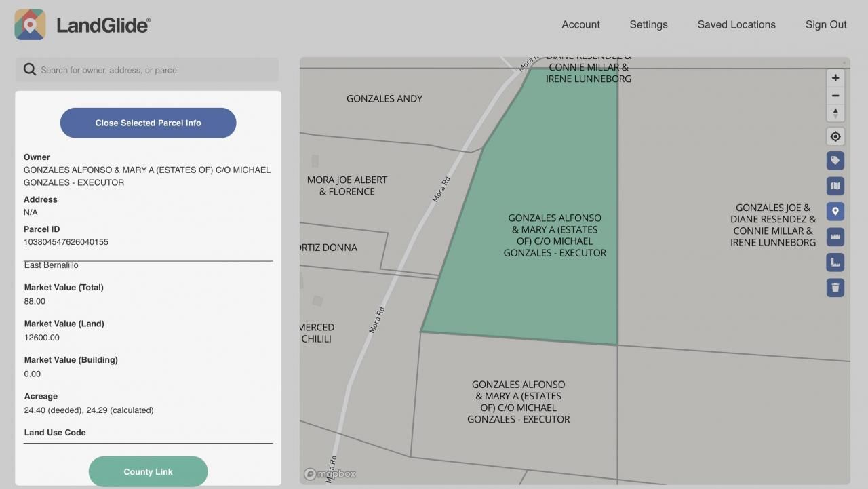Screen dimensions: 868x489
Task: Open Saved Locations
Action: 736,24
